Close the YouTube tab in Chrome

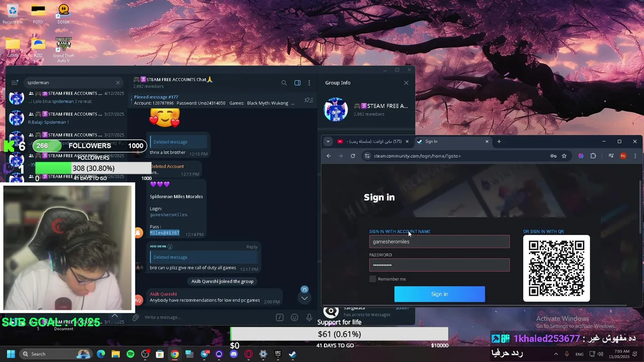tap(407, 141)
